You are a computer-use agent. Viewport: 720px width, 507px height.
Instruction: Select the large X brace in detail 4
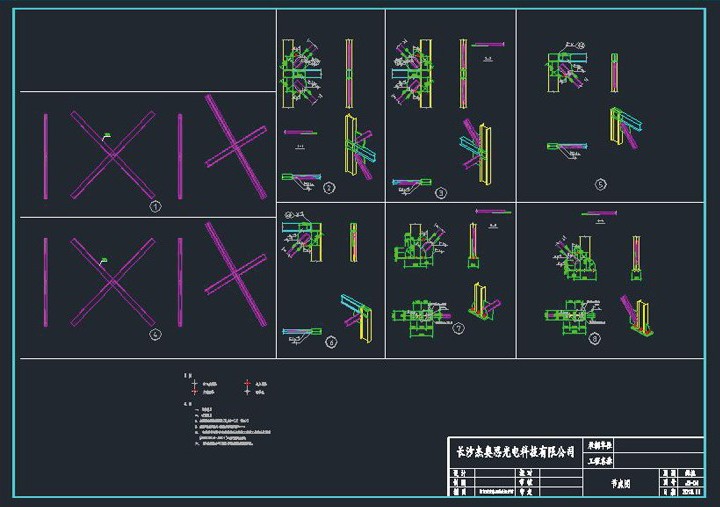tap(112, 281)
